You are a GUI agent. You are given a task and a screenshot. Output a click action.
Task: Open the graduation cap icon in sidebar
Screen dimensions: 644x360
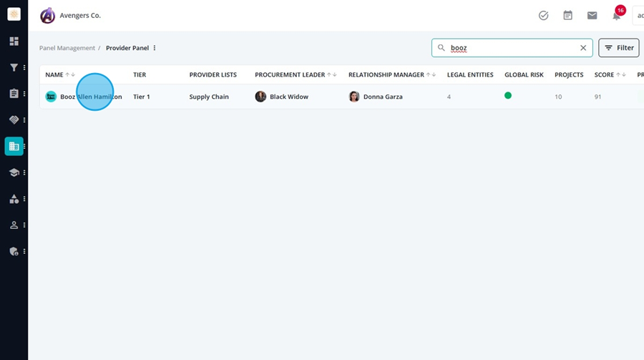point(14,172)
